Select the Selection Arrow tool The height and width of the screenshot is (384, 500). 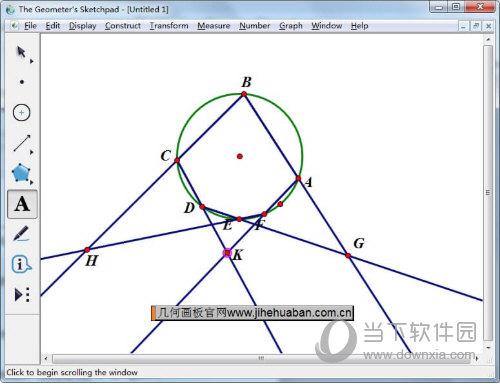coord(21,52)
